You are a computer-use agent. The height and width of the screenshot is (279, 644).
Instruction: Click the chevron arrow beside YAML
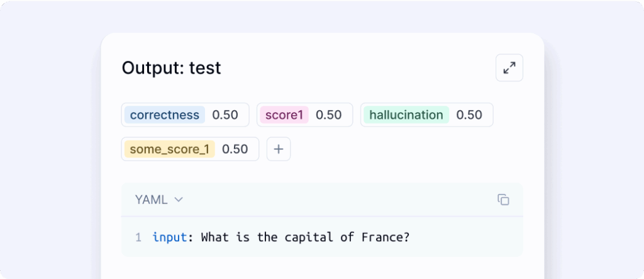[178, 200]
